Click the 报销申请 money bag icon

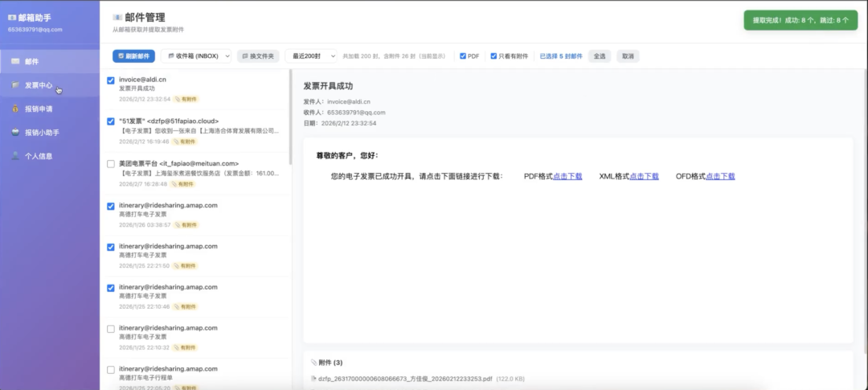[15, 109]
